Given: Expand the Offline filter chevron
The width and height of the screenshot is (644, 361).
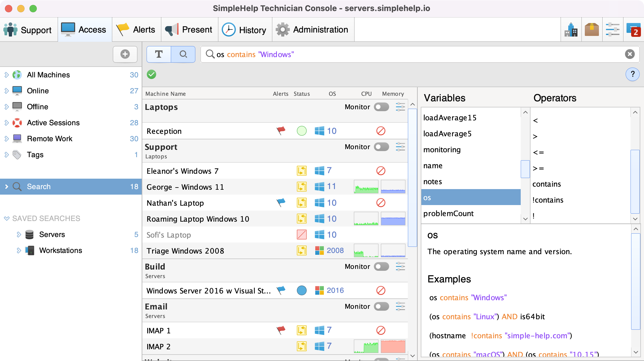Looking at the screenshot, I should 6,107.
